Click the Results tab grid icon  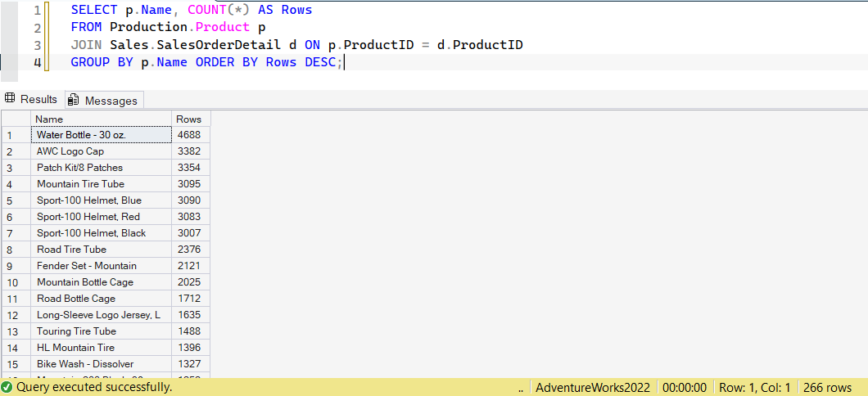(x=9, y=98)
